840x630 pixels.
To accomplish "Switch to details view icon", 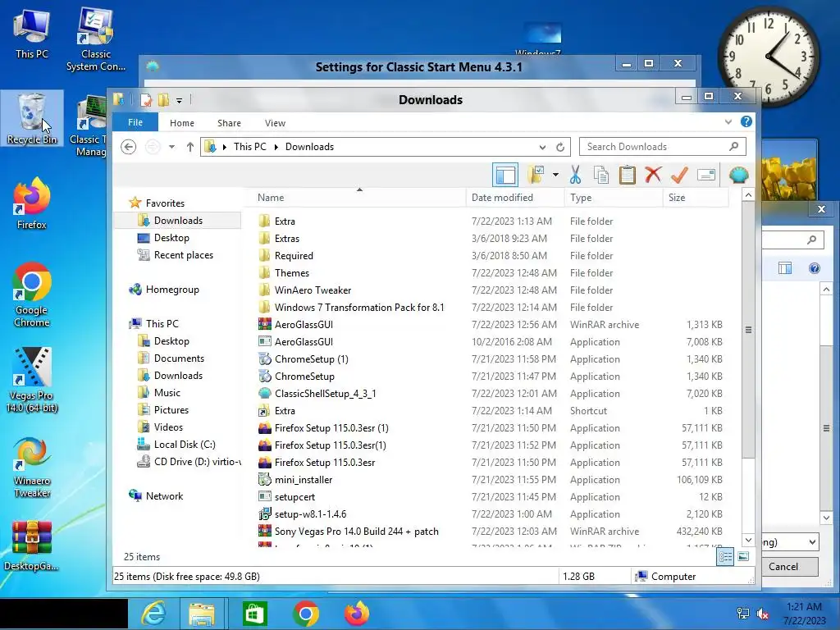I will pos(725,557).
